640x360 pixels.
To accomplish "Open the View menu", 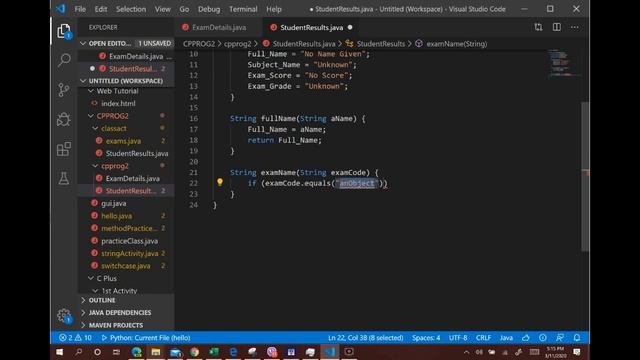I will coord(162,9).
